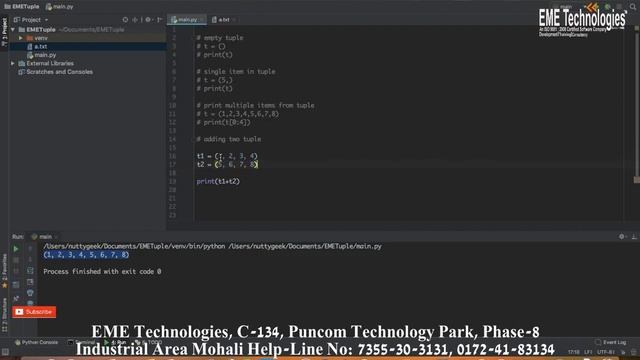Click the up arrow icon in Run panel
This screenshot has height=360, width=640.
click(30, 249)
